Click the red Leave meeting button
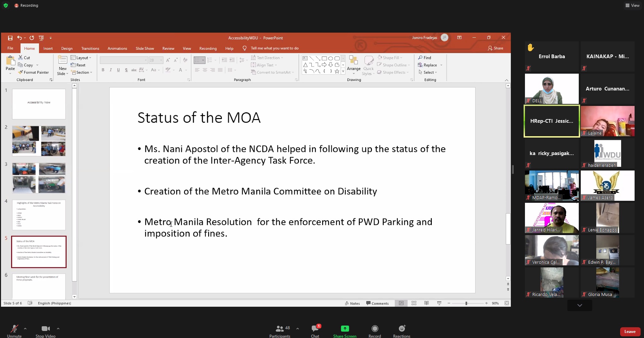 [630, 332]
